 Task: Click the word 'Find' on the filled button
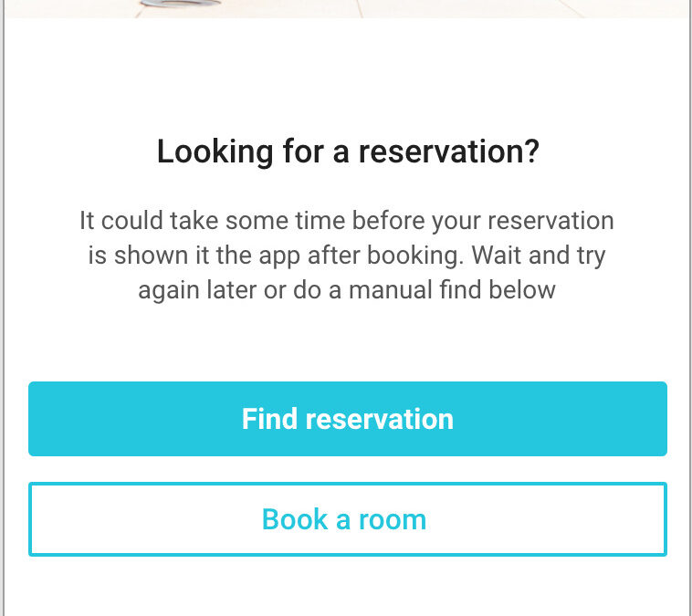269,418
